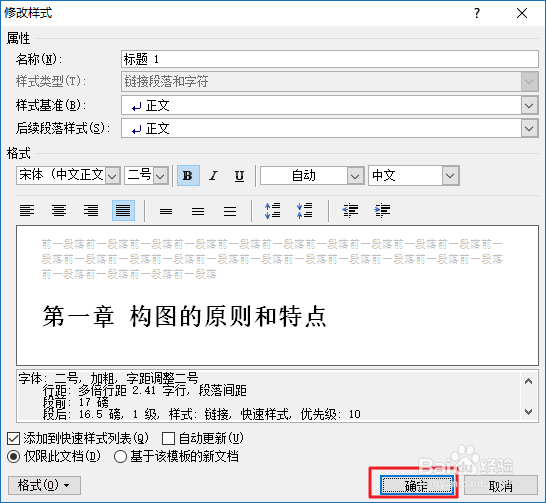Click the 样式基准 正文 combo field
Image resolution: width=546 pixels, height=503 pixels.
[x=330, y=105]
